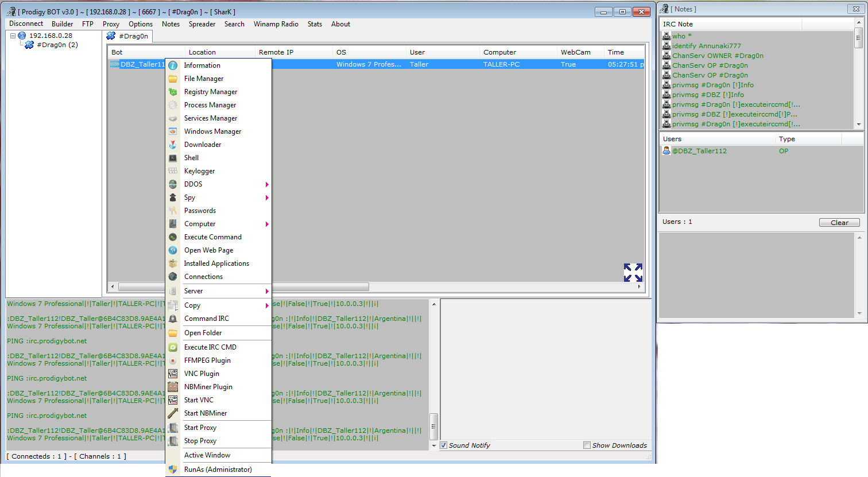
Task: Enable the Show Downloads checkbox
Action: (x=587, y=445)
